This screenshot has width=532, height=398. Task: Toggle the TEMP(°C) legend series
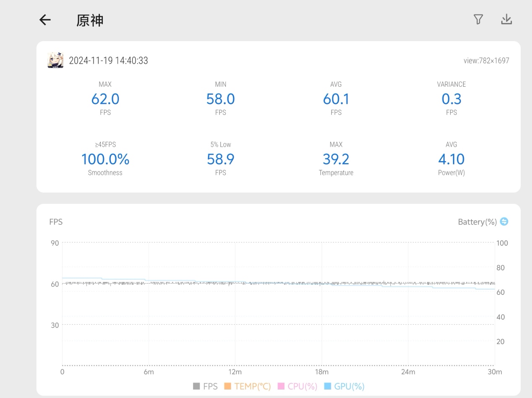coord(248,386)
